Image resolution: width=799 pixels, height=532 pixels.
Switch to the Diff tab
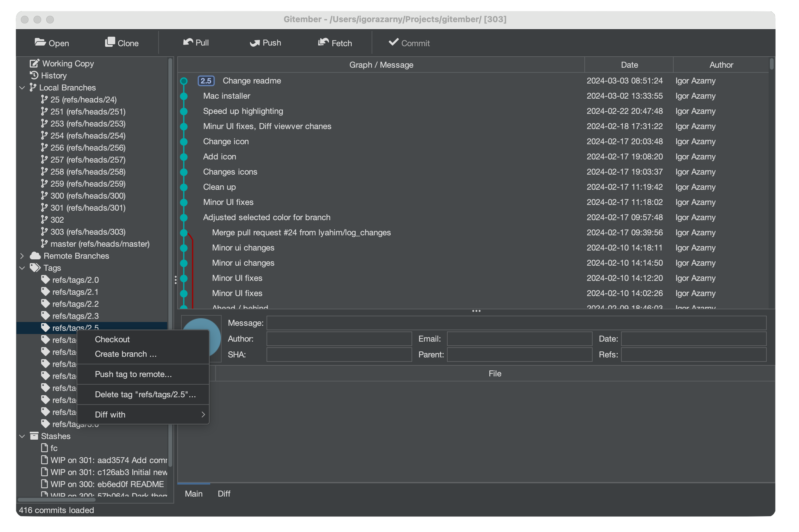click(224, 493)
